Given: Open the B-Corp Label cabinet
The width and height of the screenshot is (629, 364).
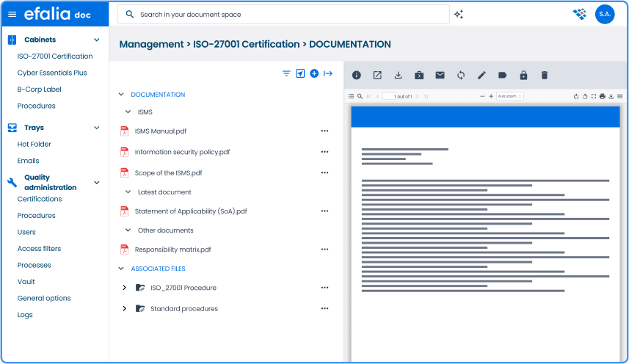Looking at the screenshot, I should (40, 89).
